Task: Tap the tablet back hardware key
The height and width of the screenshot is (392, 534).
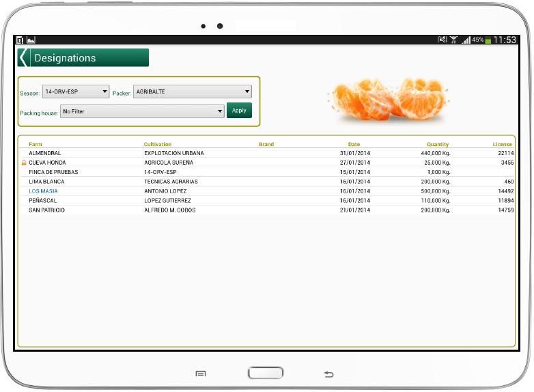Action: point(328,374)
